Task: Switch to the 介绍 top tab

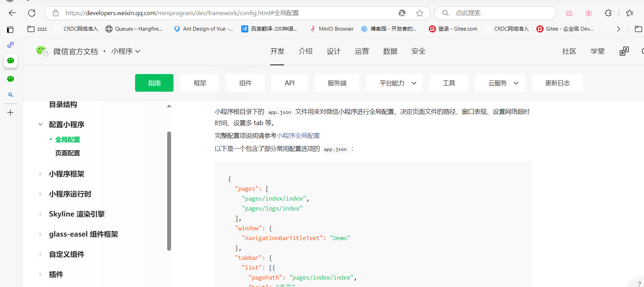Action: click(x=305, y=51)
